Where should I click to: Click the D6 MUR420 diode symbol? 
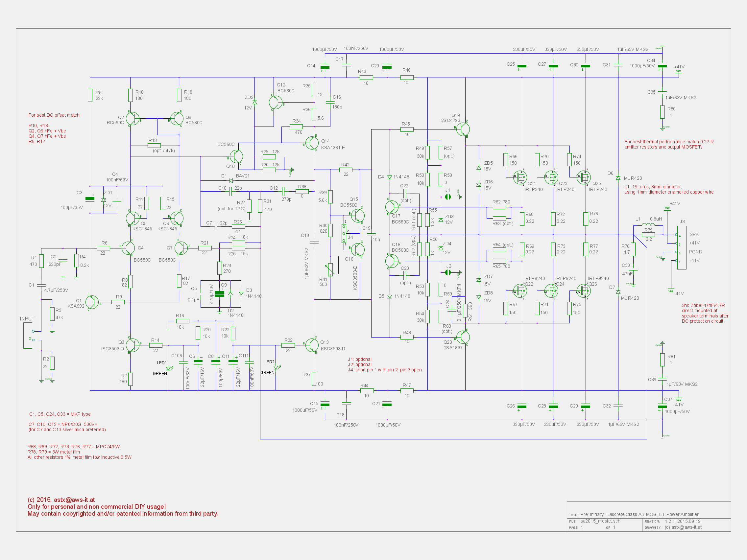click(x=618, y=178)
